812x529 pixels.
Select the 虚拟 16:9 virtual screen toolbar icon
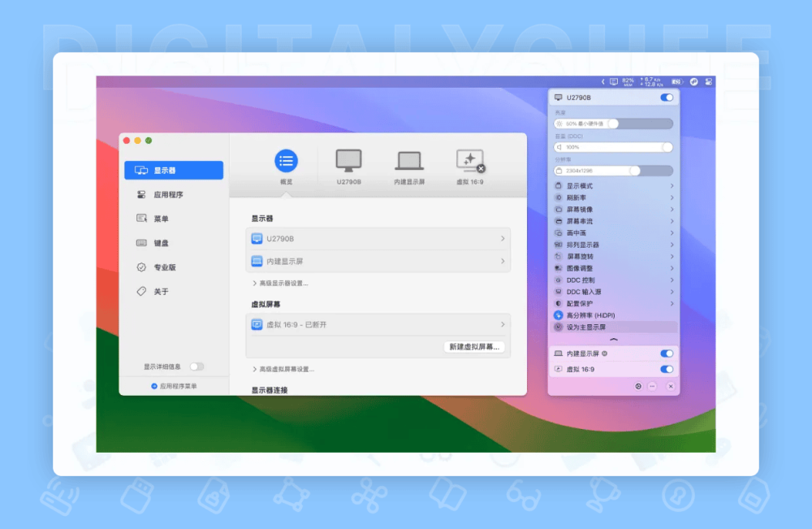pyautogui.click(x=469, y=161)
